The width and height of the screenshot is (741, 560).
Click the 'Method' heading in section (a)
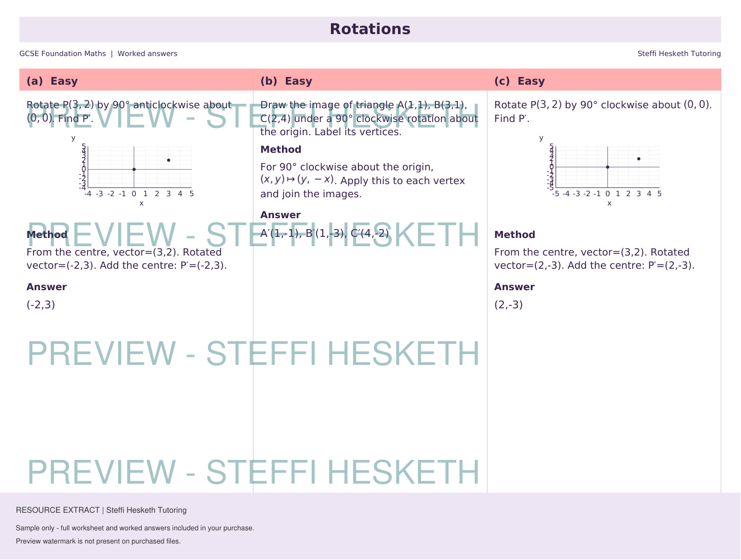47,235
